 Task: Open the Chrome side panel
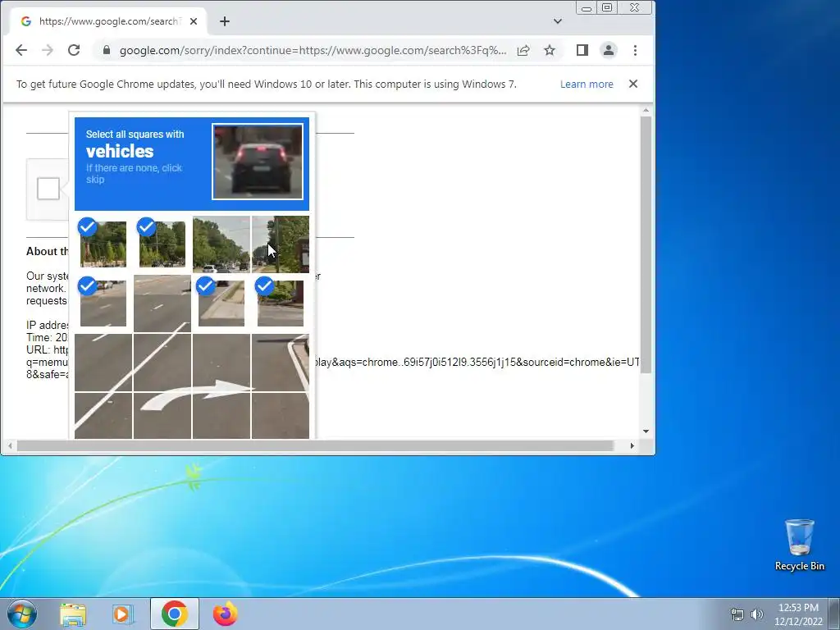pyautogui.click(x=582, y=50)
